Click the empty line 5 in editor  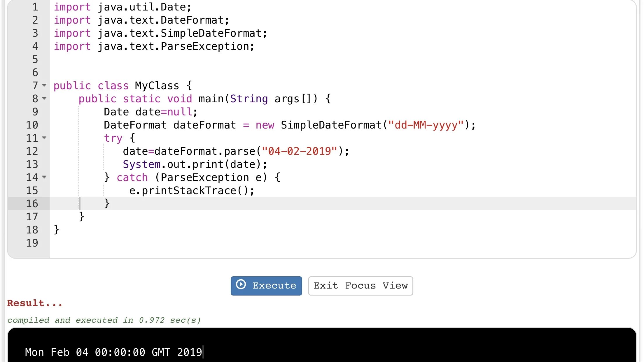pos(343,59)
